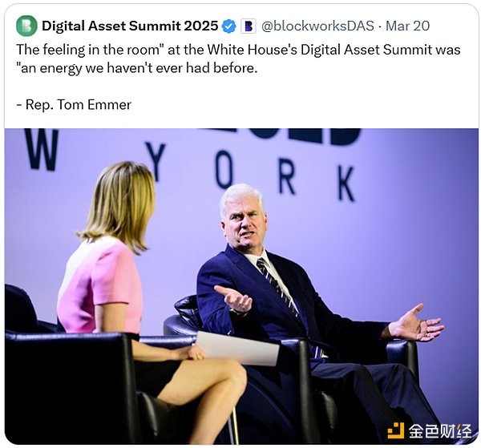Click the gold Jinse Finance watermark logo
The height and width of the screenshot is (448, 481).
(396, 431)
